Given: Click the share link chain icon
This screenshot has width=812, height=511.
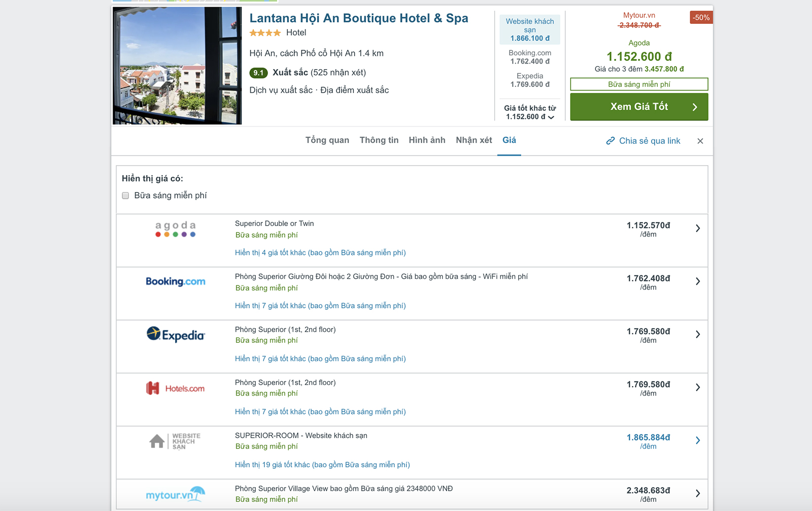Looking at the screenshot, I should [x=611, y=141].
